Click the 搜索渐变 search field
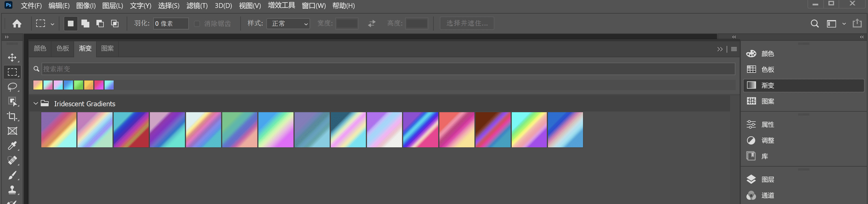This screenshot has width=868, height=204. [x=388, y=69]
